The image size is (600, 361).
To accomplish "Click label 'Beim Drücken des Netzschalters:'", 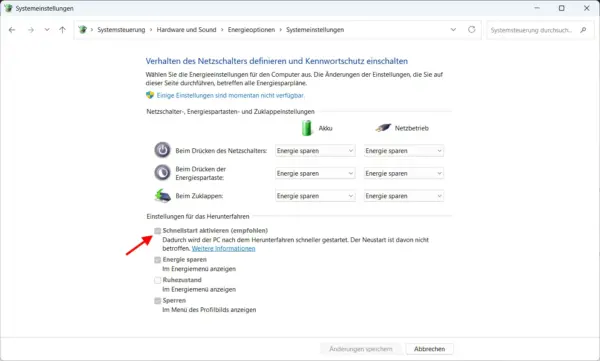I will coord(221,151).
